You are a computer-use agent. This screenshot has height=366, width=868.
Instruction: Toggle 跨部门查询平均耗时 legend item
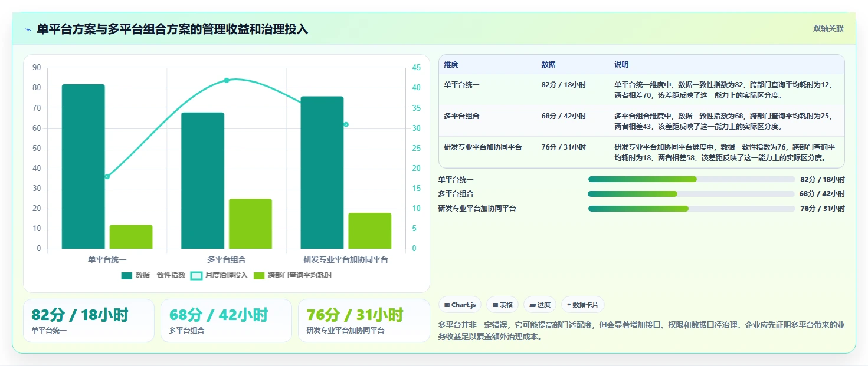point(293,275)
